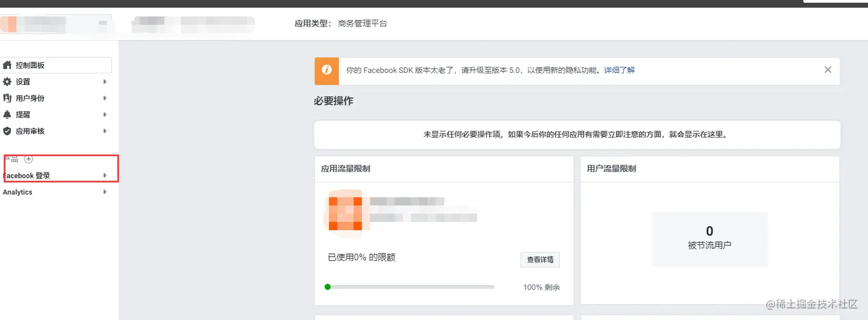Click the plus icon to add a product
The height and width of the screenshot is (320, 868).
[x=29, y=159]
